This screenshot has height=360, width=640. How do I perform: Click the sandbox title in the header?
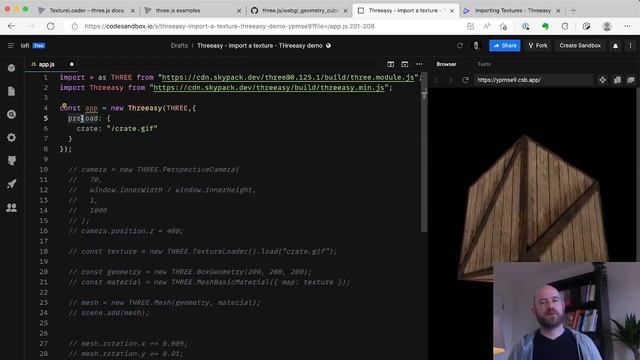(260, 46)
